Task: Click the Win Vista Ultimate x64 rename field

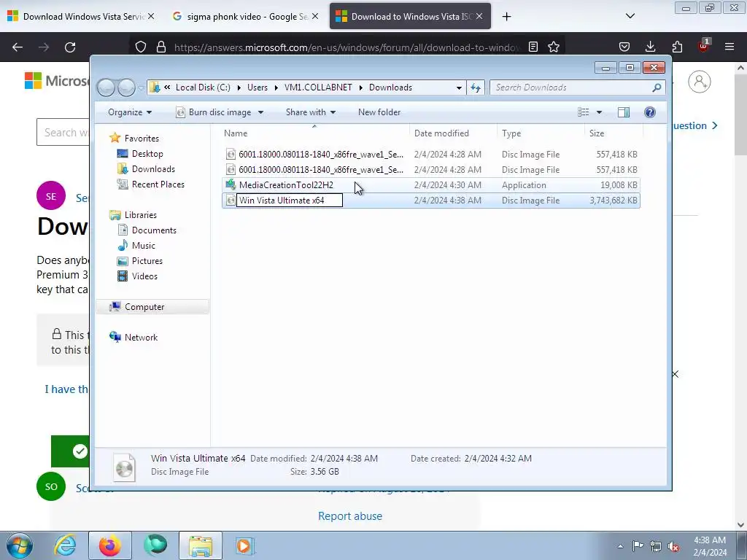Action: click(x=290, y=201)
